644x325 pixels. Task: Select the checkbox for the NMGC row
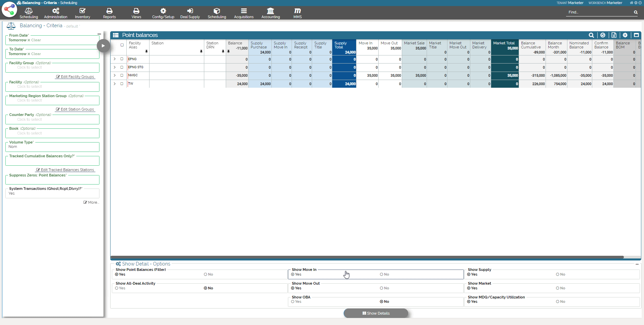pos(122,76)
